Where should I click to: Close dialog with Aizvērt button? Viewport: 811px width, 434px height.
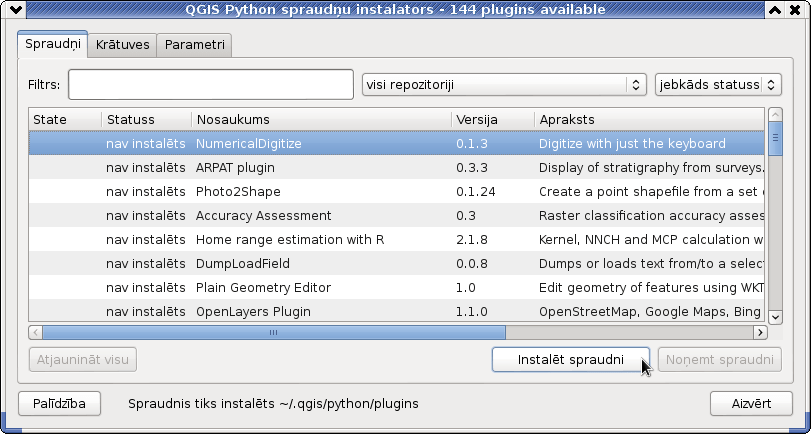[751, 403]
